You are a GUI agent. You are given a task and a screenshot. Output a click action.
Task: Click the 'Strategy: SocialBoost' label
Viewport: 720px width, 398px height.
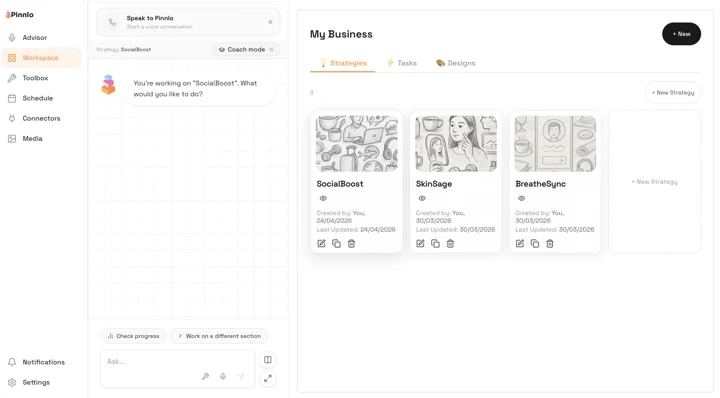point(124,50)
